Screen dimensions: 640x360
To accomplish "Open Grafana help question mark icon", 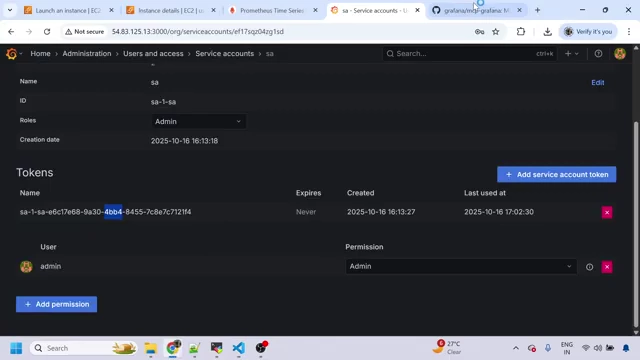I will coord(598,53).
